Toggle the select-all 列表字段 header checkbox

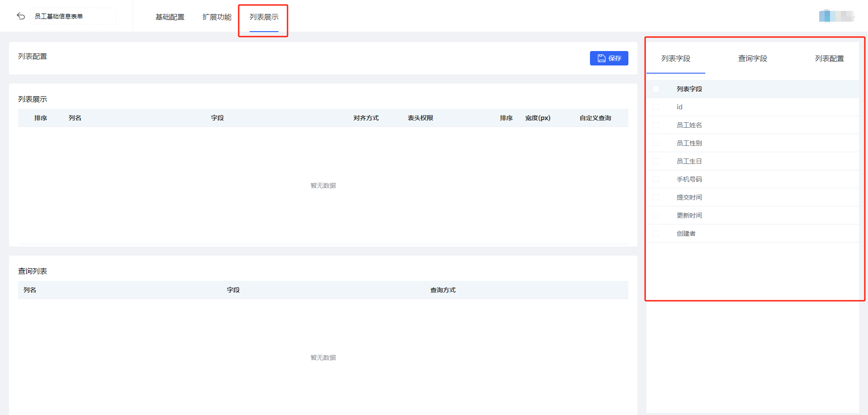(x=656, y=89)
